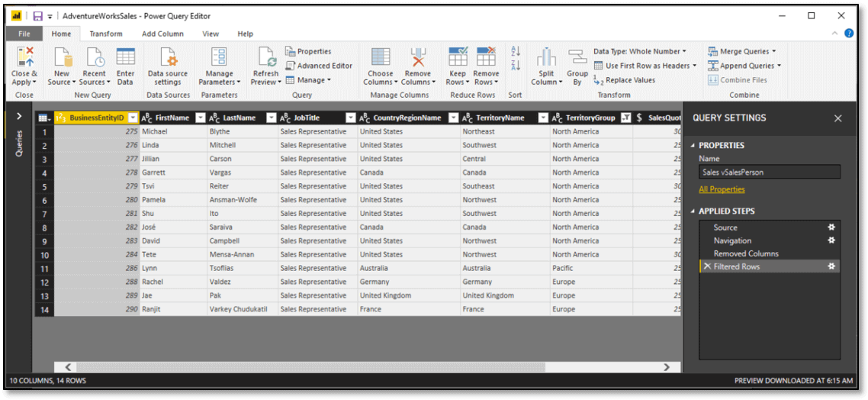Sort ascending with the A-Z icon
Screen dimensions: 868x400
pos(516,51)
